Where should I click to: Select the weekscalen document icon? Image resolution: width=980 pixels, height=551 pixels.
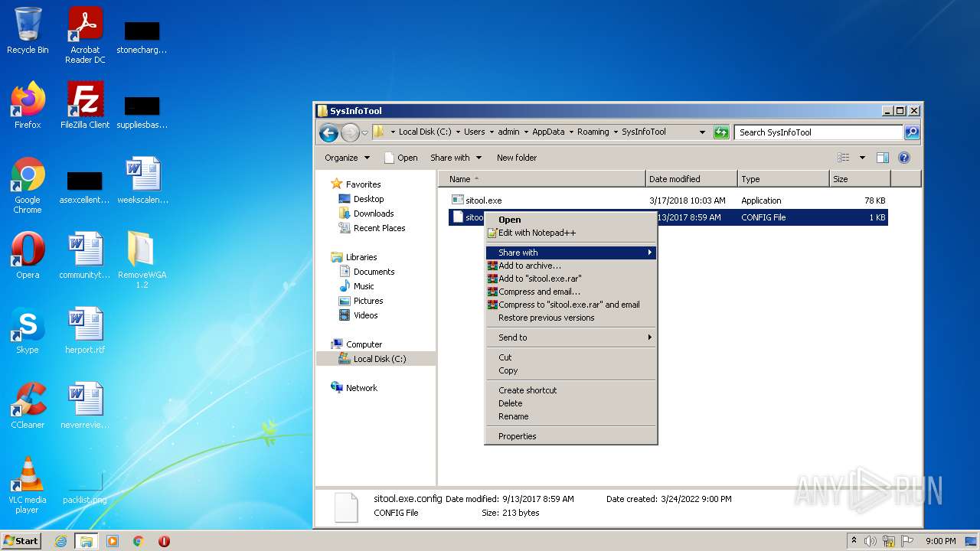142,180
